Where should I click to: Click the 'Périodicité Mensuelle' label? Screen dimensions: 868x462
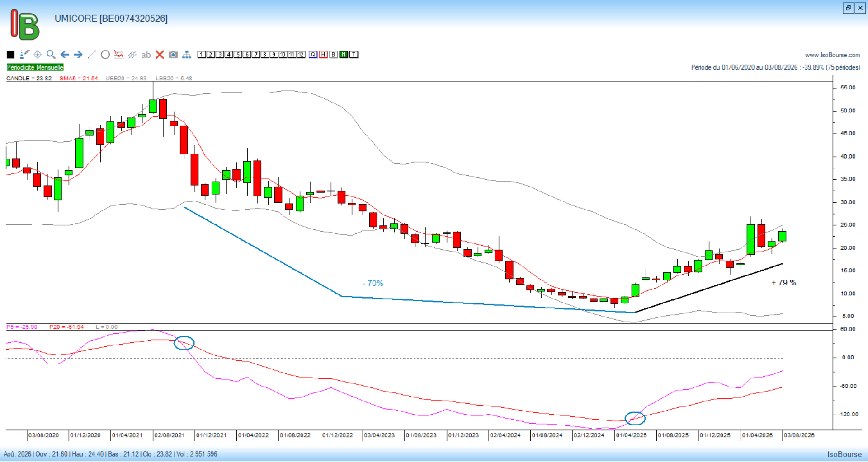(x=35, y=67)
